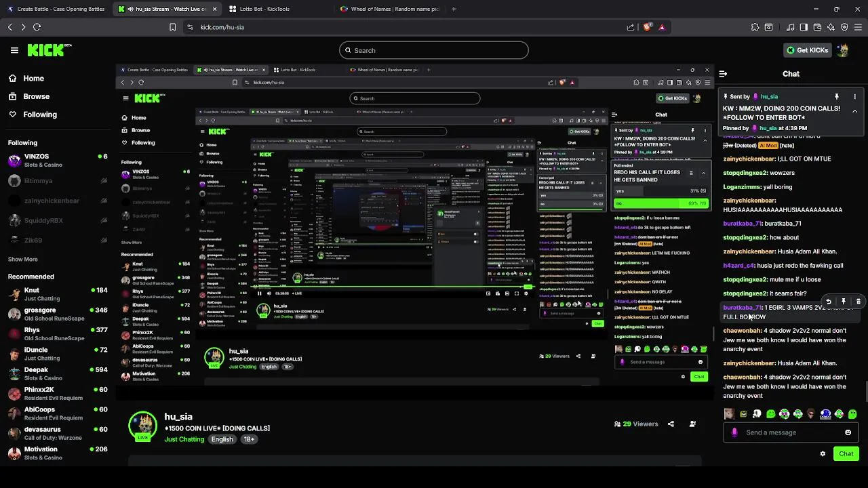Screen dimensions: 868x488
Task: Unpin the pinned chat message
Action: point(837,97)
